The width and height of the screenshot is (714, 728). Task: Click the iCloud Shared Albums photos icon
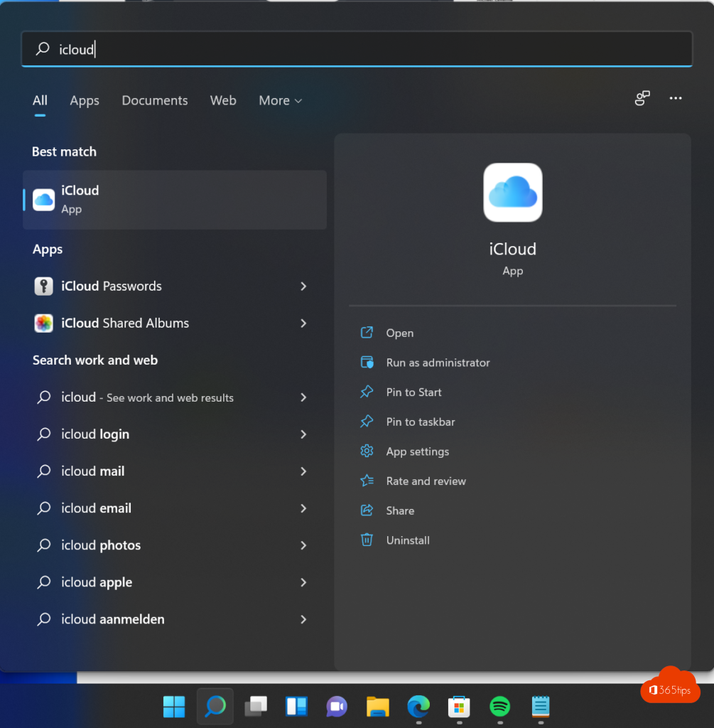(x=44, y=323)
